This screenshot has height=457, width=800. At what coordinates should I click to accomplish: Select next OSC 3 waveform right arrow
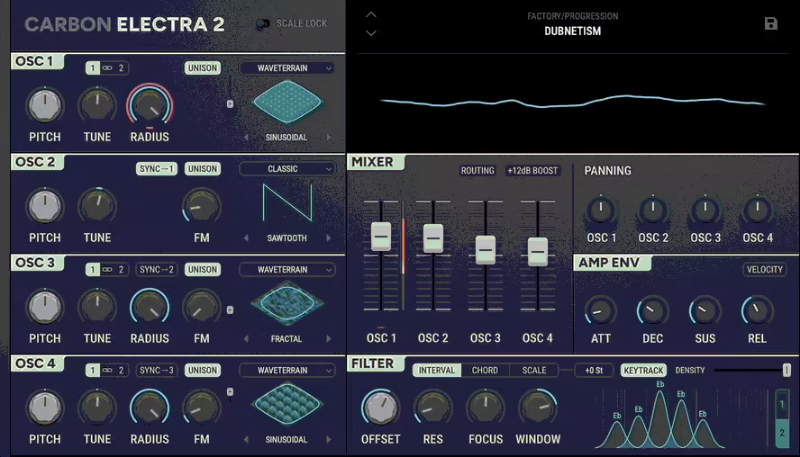point(329,339)
